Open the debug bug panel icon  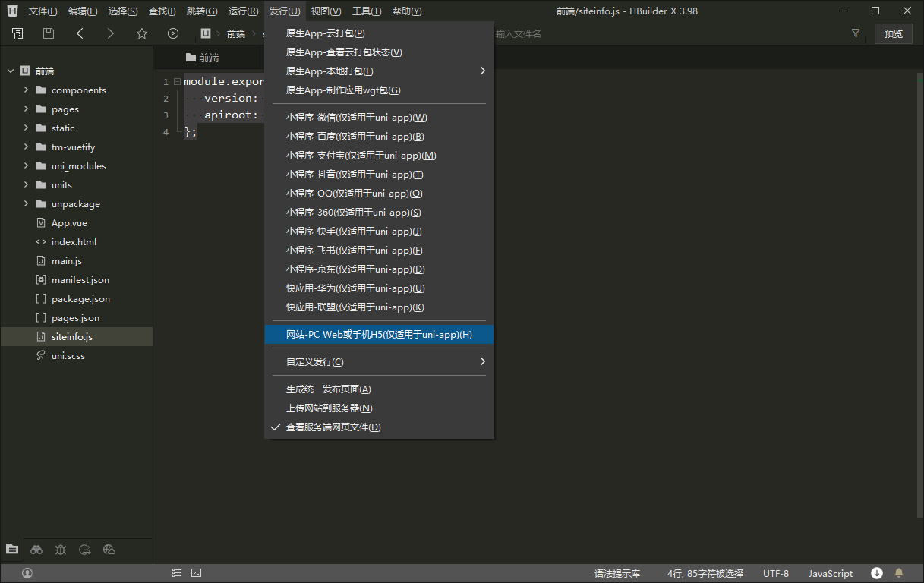[61, 550]
